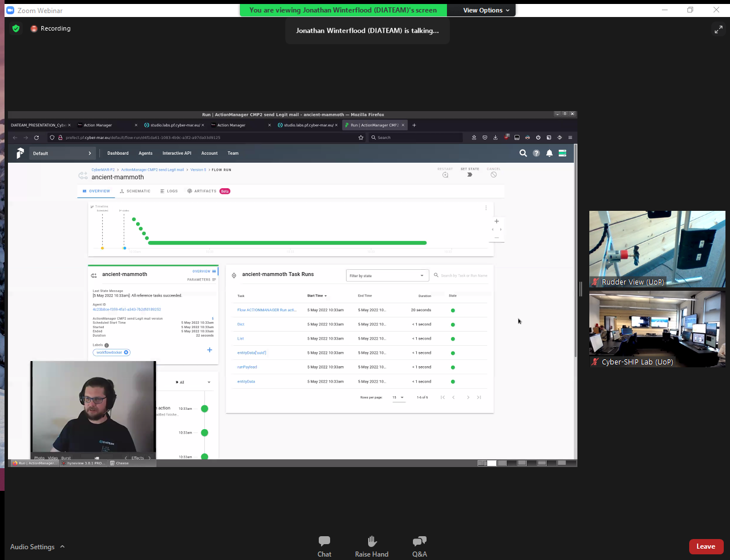Click the magnifier search icon in Prefect header

click(x=523, y=153)
